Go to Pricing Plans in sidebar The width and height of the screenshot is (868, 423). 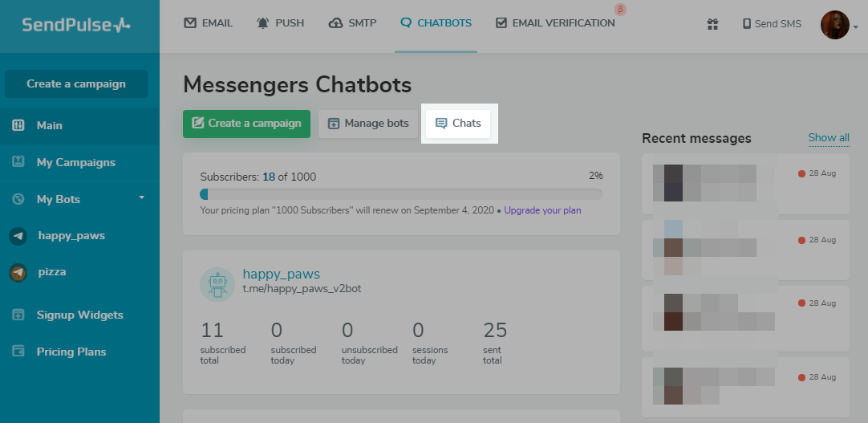coord(71,352)
